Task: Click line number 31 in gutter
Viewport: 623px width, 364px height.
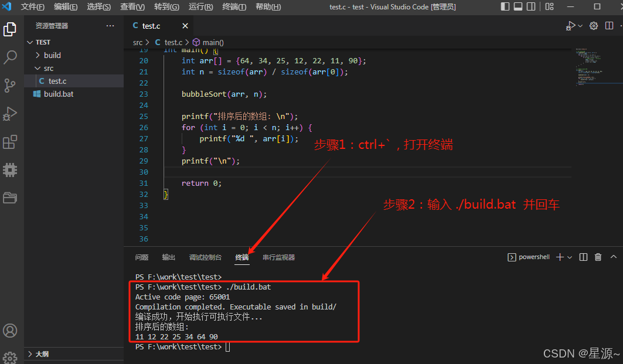Action: (144, 183)
